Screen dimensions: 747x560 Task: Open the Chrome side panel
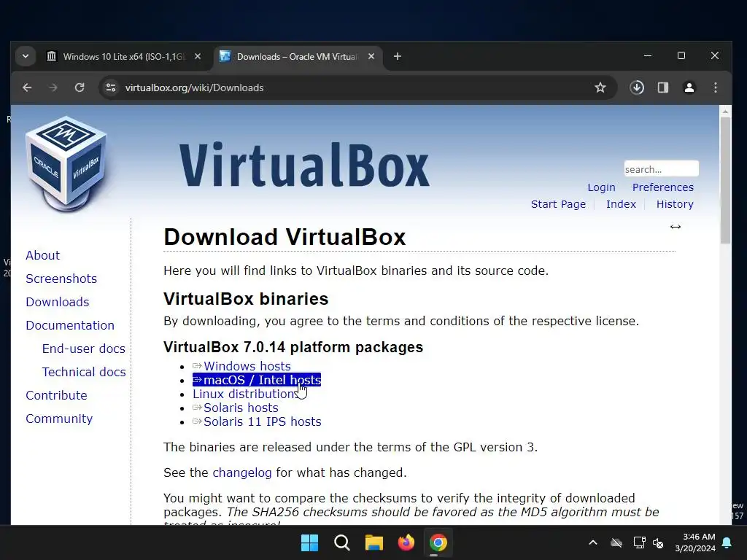663,87
